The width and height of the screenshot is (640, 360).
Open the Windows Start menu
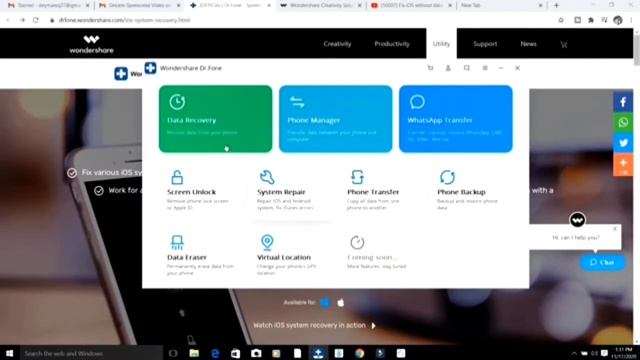pyautogui.click(x=9, y=353)
